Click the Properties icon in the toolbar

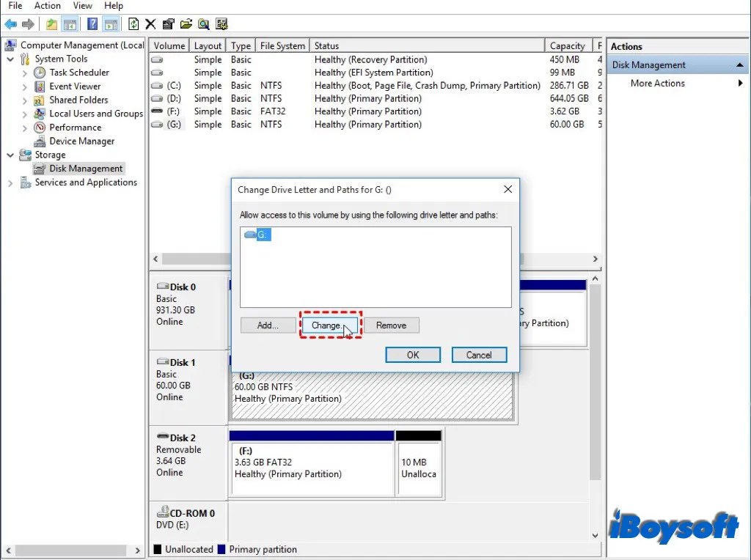pos(167,23)
